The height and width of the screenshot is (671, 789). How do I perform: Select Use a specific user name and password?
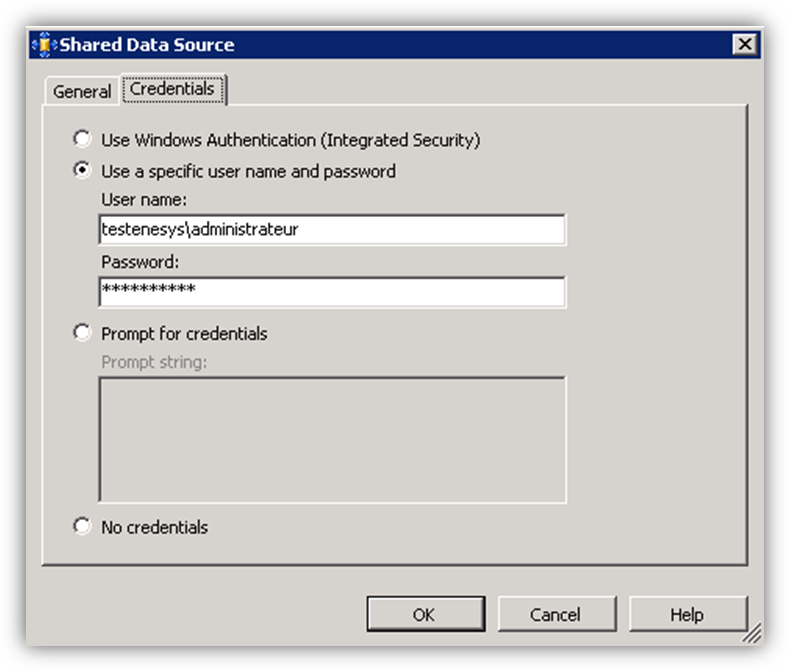click(x=82, y=171)
